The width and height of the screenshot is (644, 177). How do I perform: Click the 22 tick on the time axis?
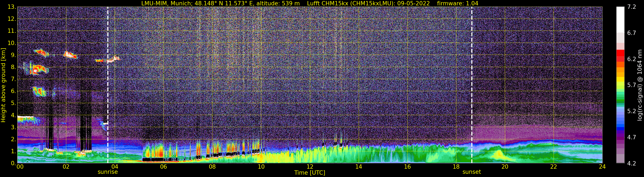pos(554,167)
